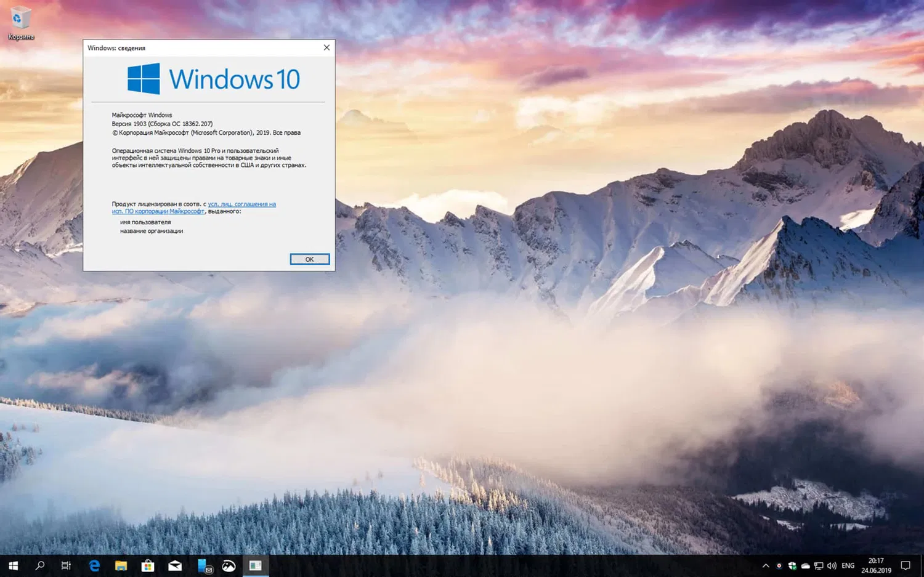Open Windows Search on the taskbar
The width and height of the screenshot is (924, 577).
pyautogui.click(x=40, y=565)
